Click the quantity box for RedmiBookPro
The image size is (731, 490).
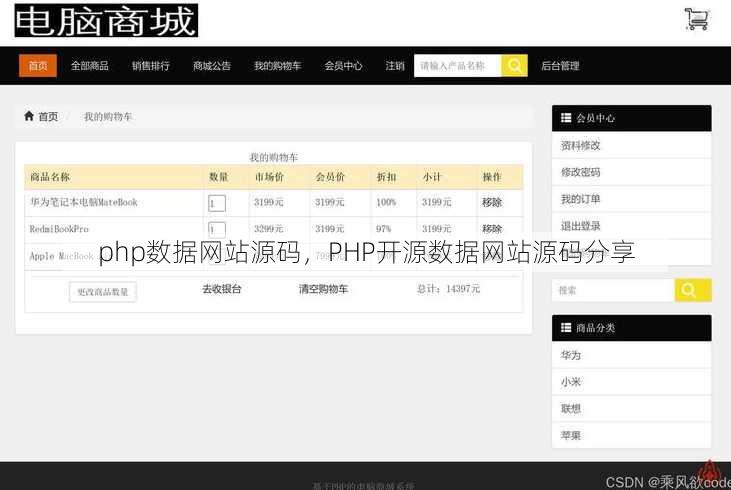pyautogui.click(x=217, y=229)
